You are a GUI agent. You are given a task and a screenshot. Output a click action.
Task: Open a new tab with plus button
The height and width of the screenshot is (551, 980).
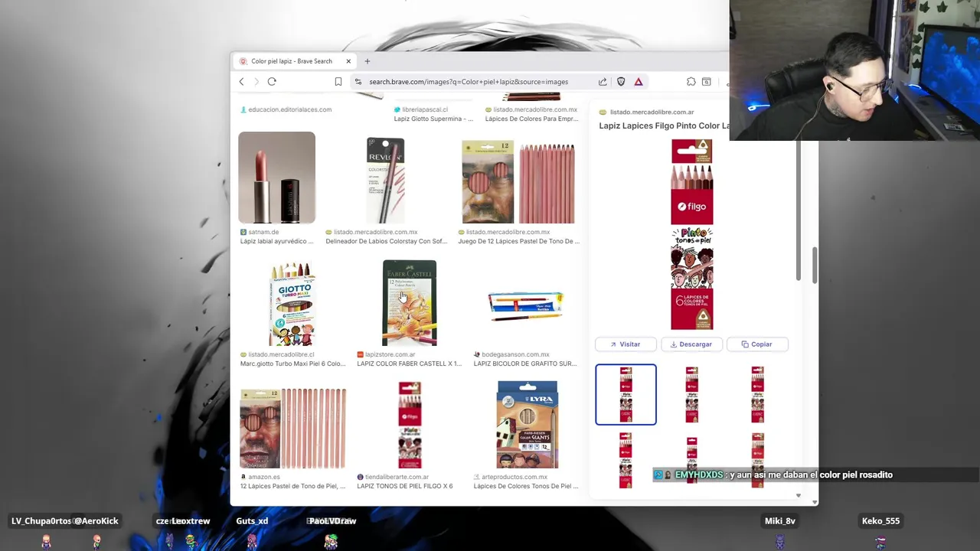[367, 61]
